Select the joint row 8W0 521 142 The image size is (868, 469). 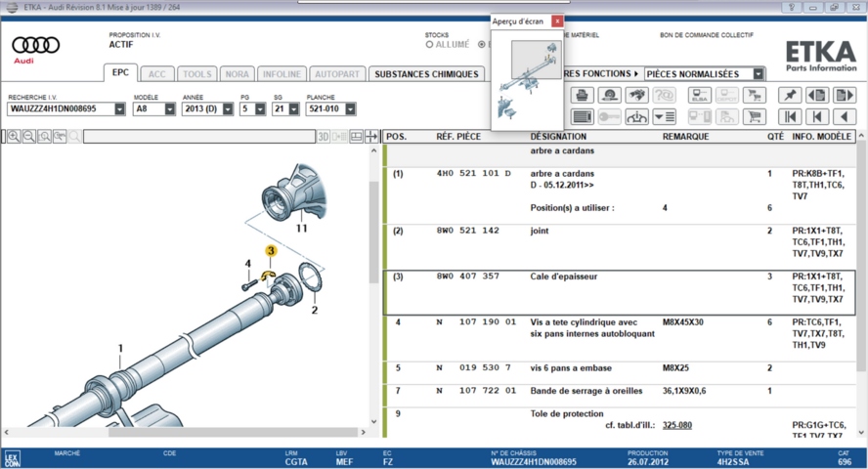pos(619,246)
